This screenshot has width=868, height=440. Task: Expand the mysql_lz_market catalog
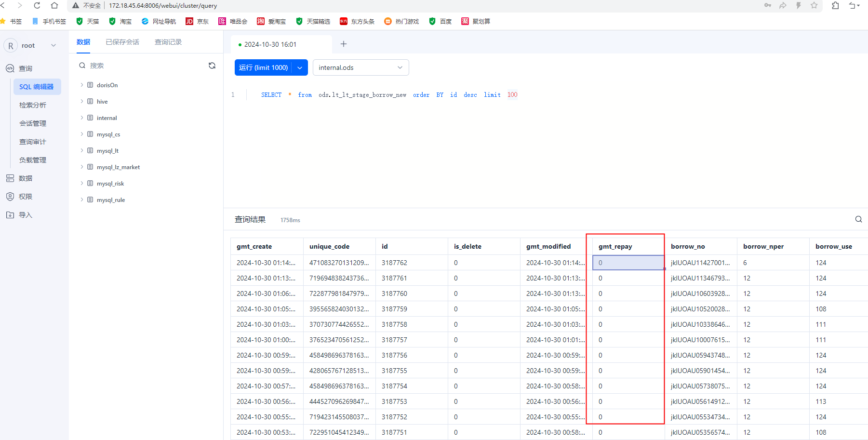(82, 167)
